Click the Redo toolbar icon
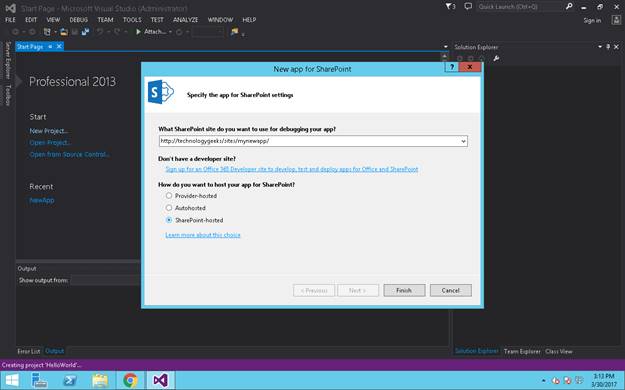This screenshot has height=390, width=625. click(x=117, y=32)
